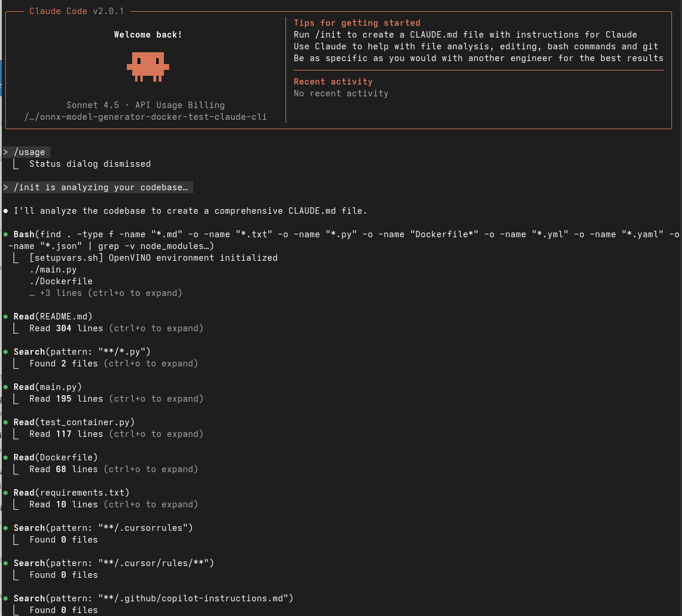The width and height of the screenshot is (682, 616).
Task: Click the white bullet before "I'll analyze the codebase"
Action: [6, 211]
